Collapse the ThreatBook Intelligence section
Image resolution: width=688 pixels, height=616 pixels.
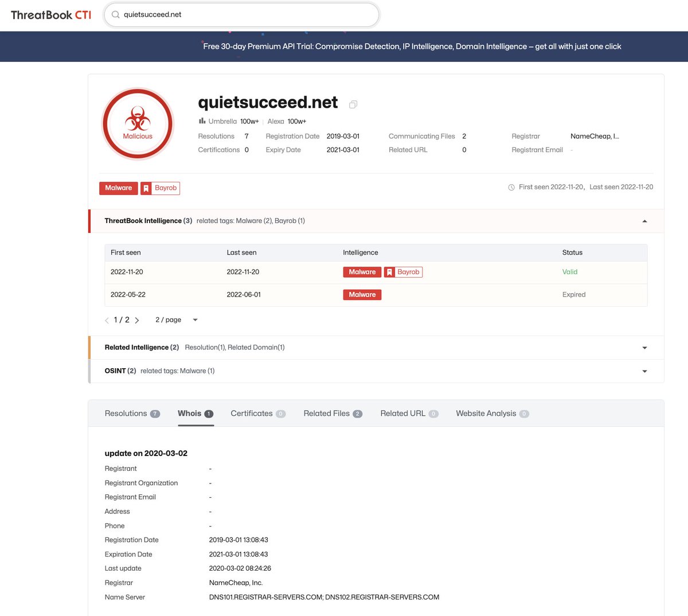coord(644,221)
